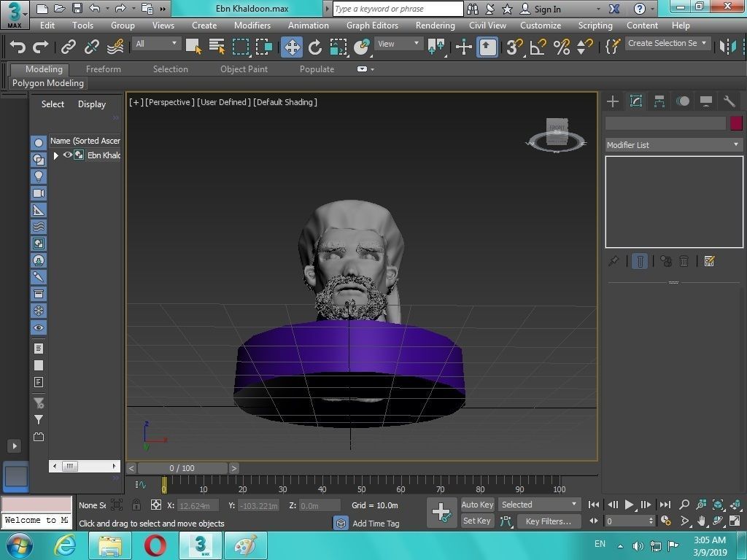Open Opera browser from taskbar
This screenshot has height=560, width=747.
point(155,545)
